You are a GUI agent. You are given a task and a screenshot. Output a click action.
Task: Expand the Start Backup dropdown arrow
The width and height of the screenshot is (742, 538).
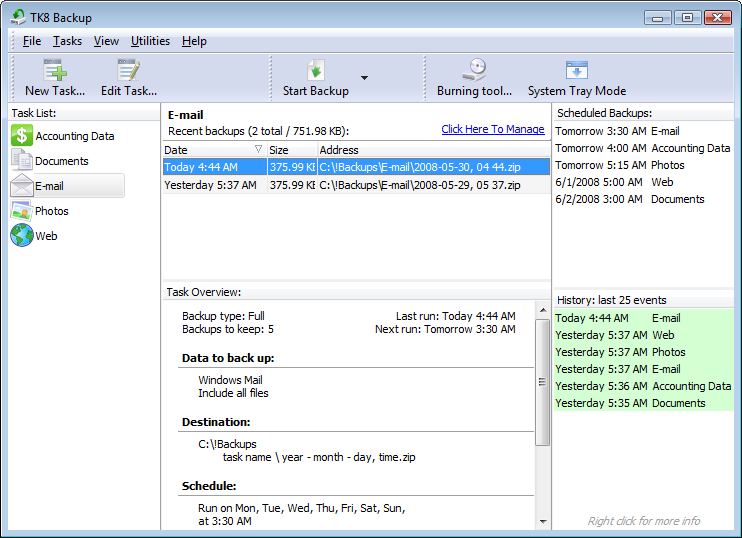tap(364, 78)
